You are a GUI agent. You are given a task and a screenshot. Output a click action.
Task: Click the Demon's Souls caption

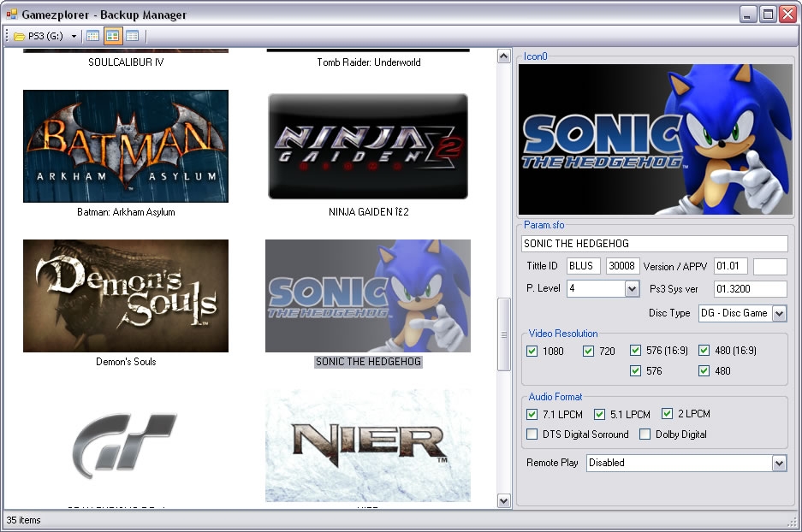point(126,362)
